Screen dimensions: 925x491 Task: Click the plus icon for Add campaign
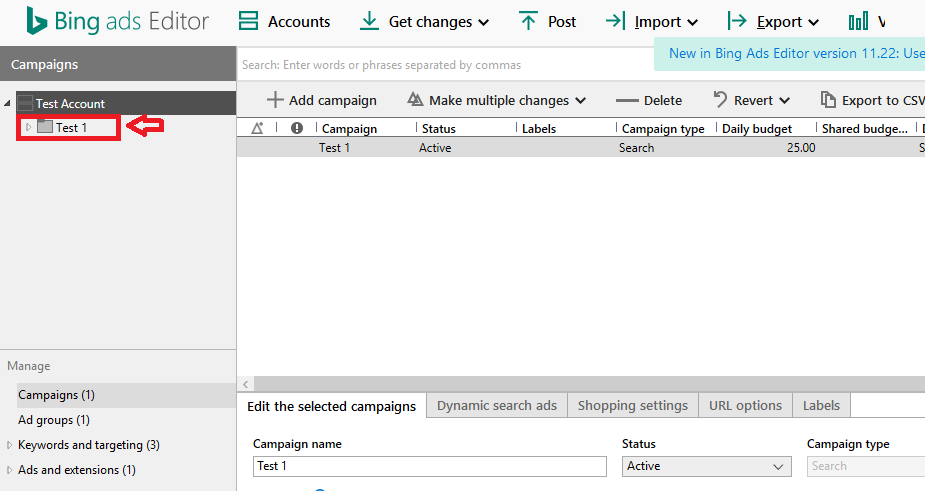click(x=275, y=100)
